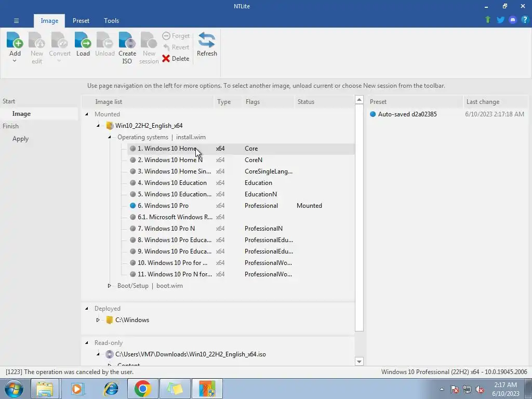
Task: Select 1. Windows 10 Home edition
Action: (241, 149)
